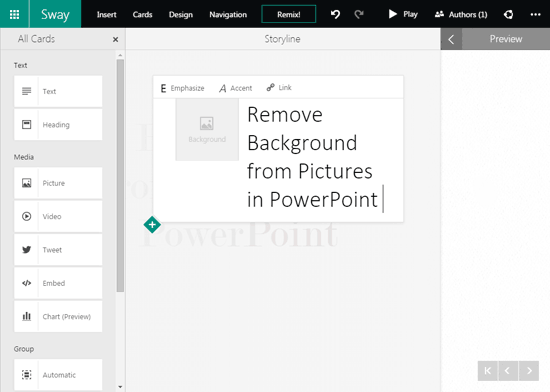Viewport: 550px width, 392px height.
Task: Add a Link to the title
Action: tap(279, 88)
